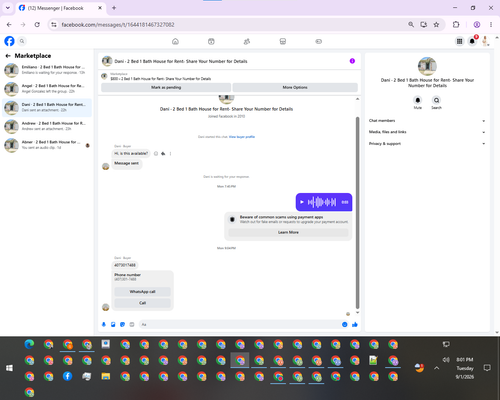Expand the Privacy & support section

(x=427, y=144)
